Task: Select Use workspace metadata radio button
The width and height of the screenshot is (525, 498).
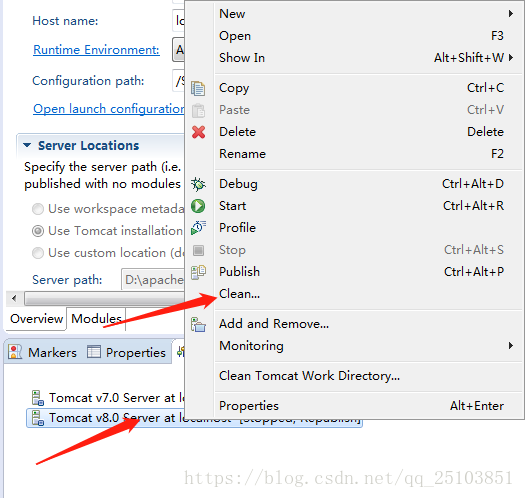Action: click(x=38, y=209)
